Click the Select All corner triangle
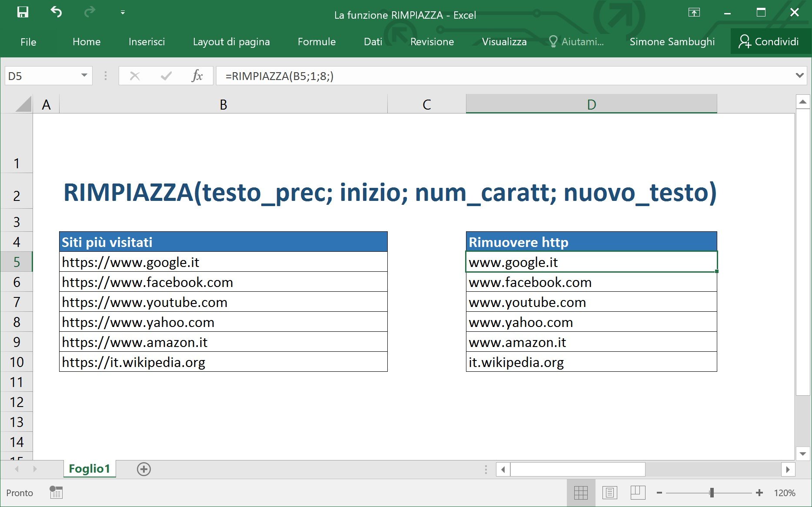Screen dimensions: 812x507 (x=23, y=104)
